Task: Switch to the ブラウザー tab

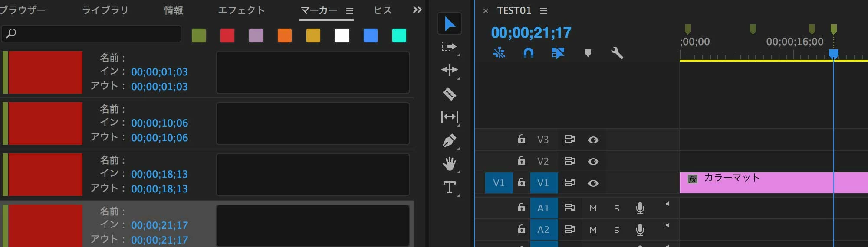Action: click(x=23, y=10)
